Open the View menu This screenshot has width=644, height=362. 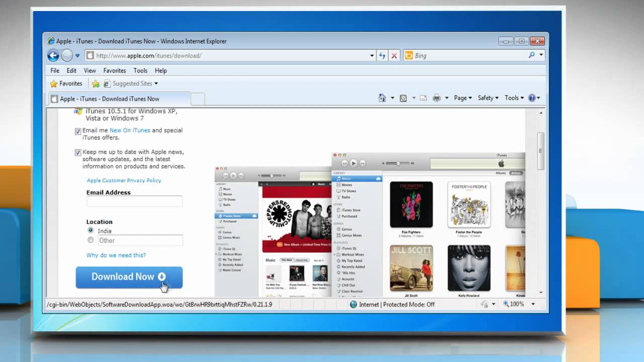click(90, 70)
